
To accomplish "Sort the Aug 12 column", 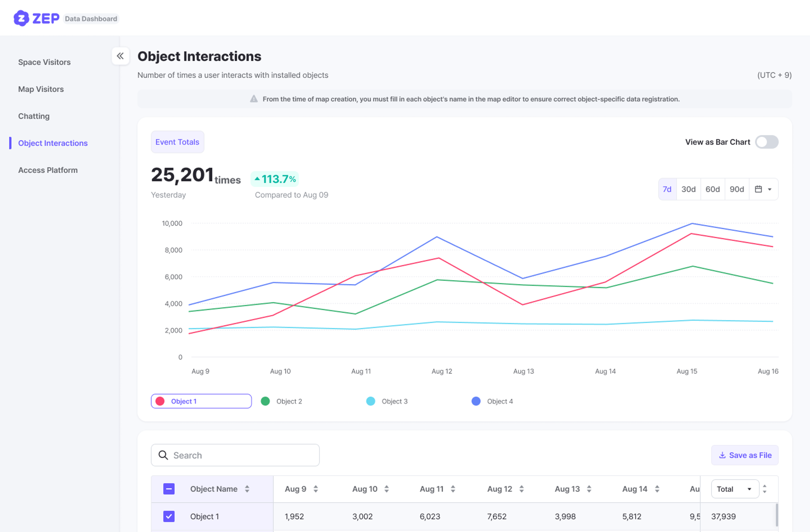I will point(522,489).
